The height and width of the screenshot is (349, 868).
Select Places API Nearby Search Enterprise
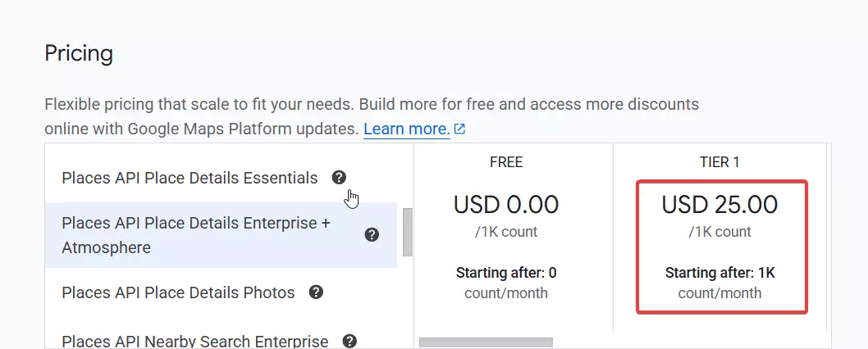pos(195,341)
